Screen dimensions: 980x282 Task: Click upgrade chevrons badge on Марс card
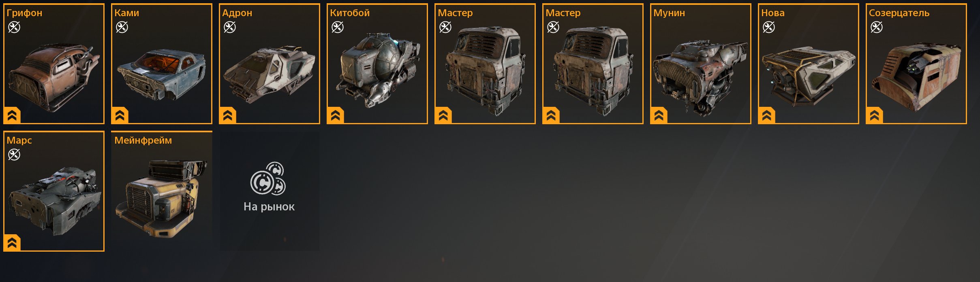pos(12,243)
